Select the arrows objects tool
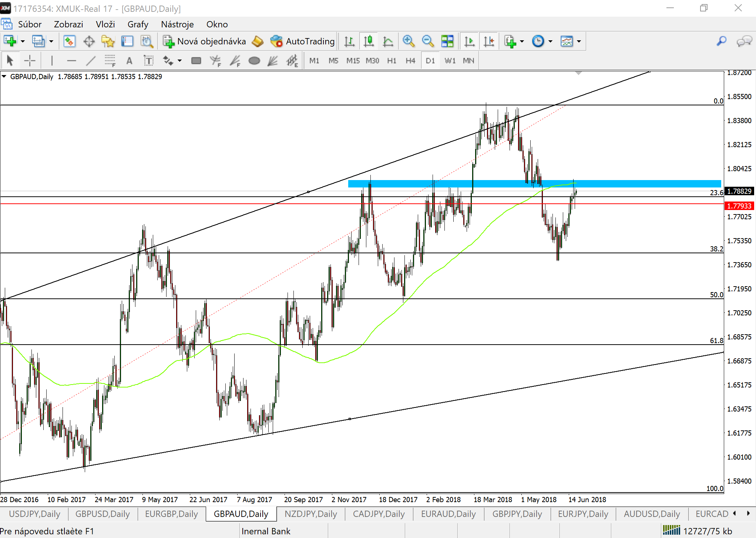The image size is (756, 538). pyautogui.click(x=168, y=60)
